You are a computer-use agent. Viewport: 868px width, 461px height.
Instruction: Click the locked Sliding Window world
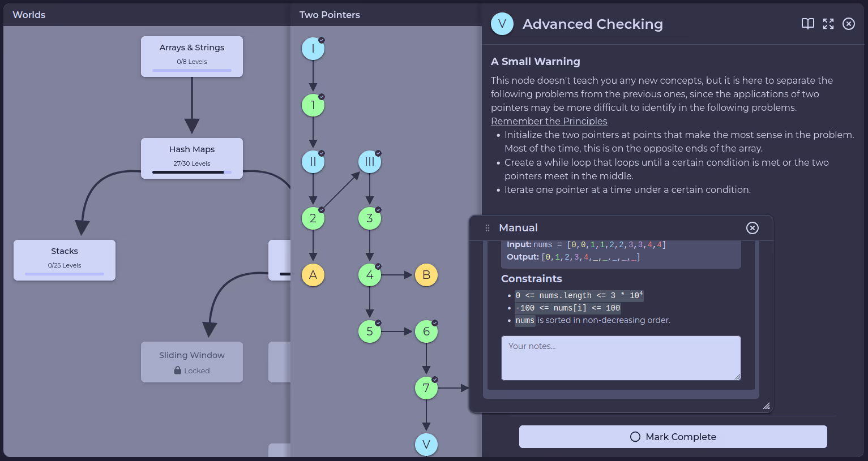192,362
